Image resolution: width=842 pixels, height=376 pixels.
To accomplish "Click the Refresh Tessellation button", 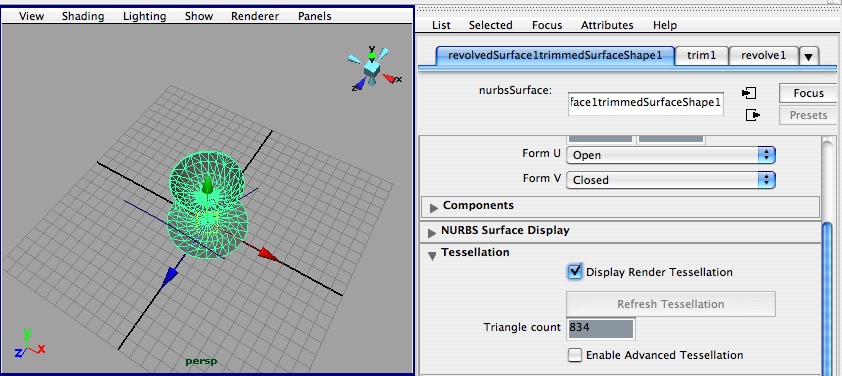I will [x=671, y=304].
